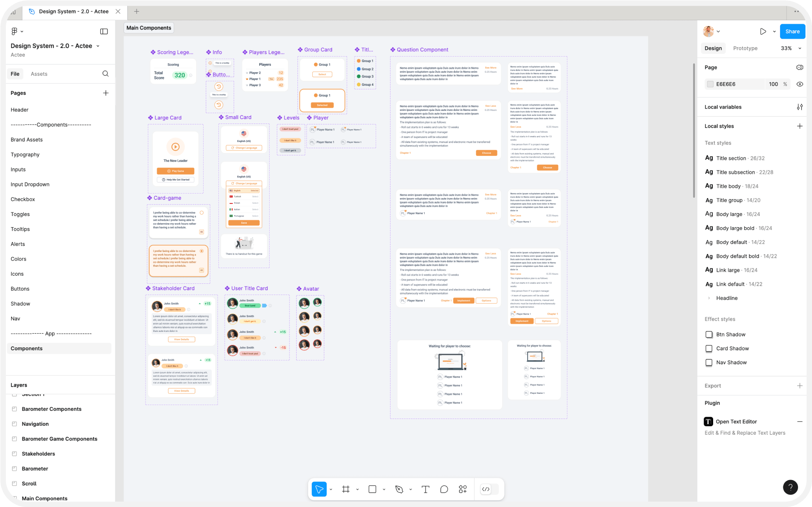Viewport: 812px width, 507px height.
Task: Open the Brand Assets page
Action: 27,140
